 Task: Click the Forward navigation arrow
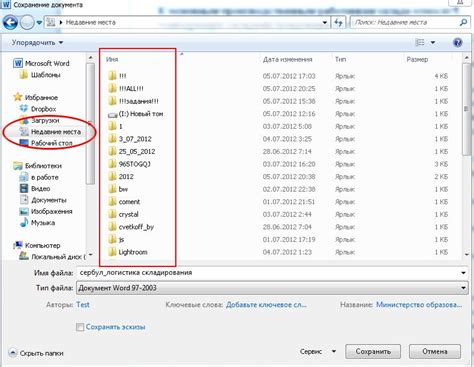(27, 23)
